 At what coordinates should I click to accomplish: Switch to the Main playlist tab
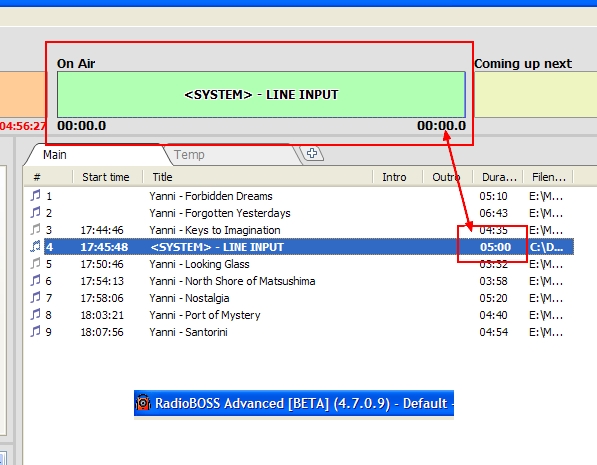point(55,155)
